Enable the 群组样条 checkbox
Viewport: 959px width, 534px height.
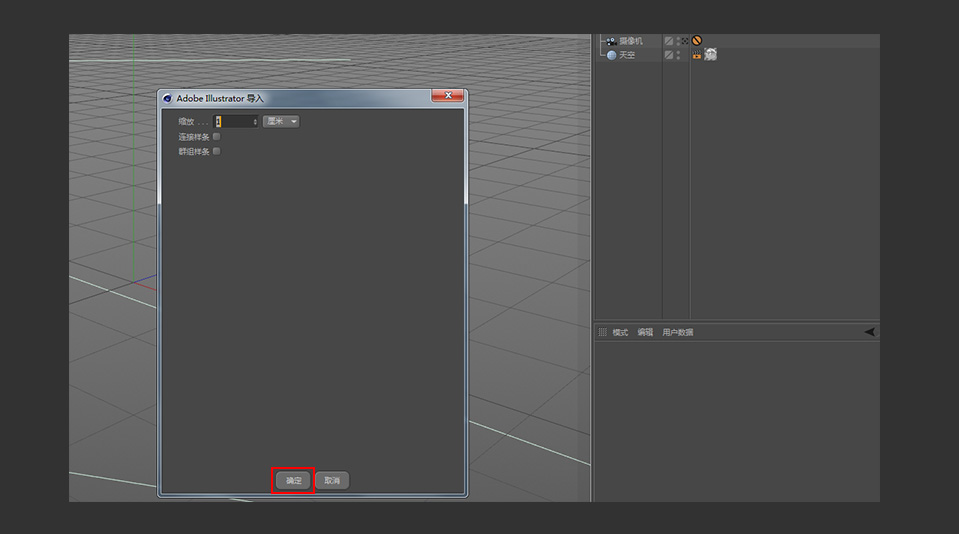(217, 151)
